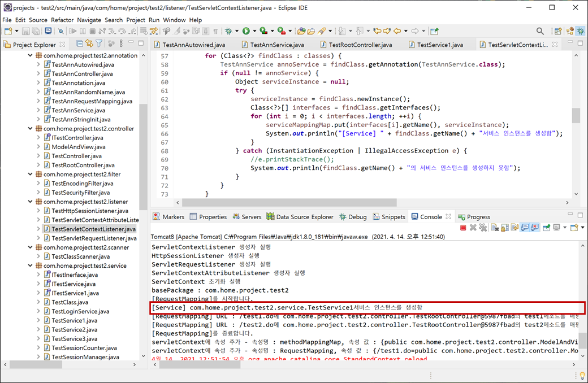Click the line number 66 in the editor
This screenshot has width=588, height=383.
coord(165,133)
